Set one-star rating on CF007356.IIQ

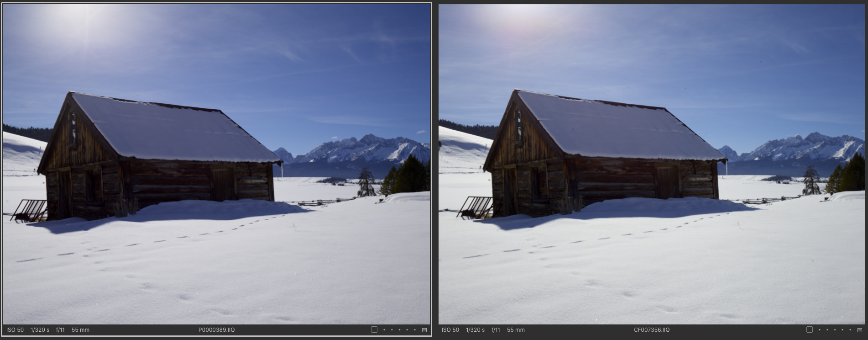(x=820, y=330)
